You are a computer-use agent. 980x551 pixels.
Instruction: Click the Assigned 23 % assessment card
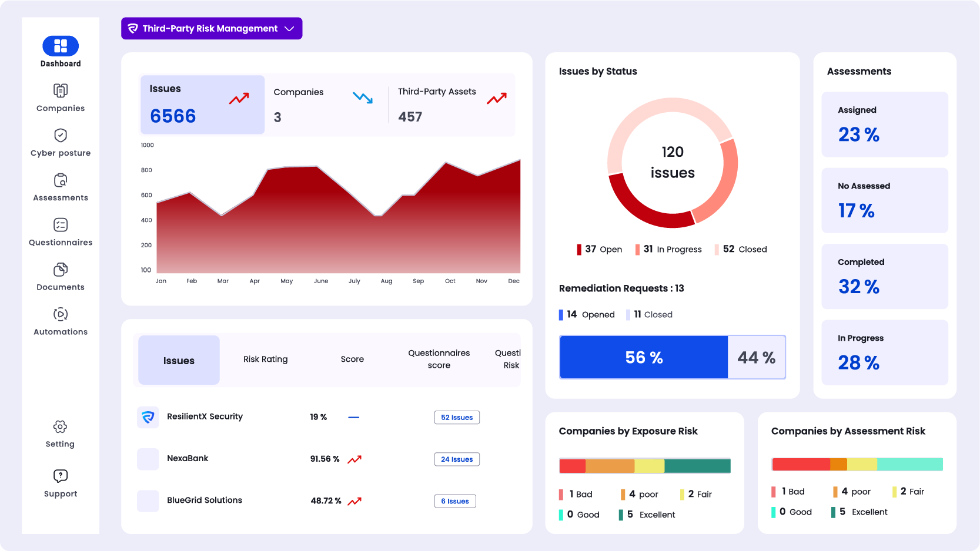point(885,124)
